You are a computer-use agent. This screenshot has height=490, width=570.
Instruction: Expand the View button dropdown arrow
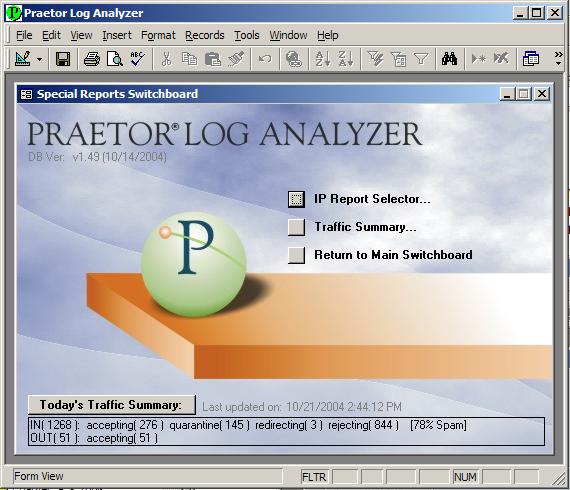coord(39,59)
